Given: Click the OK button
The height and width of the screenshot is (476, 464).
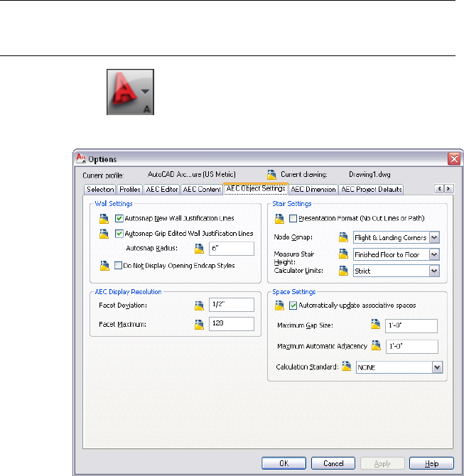Looking at the screenshot, I should pyautogui.click(x=284, y=463).
